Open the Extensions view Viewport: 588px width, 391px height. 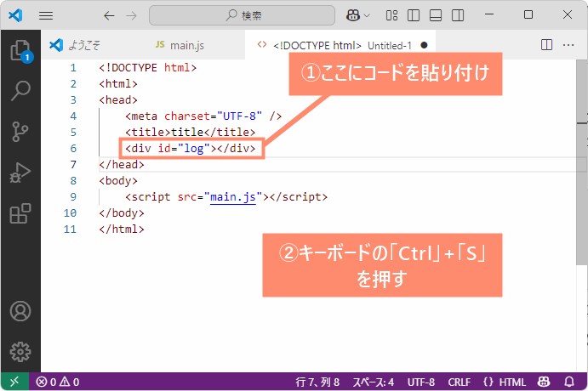pyautogui.click(x=20, y=213)
